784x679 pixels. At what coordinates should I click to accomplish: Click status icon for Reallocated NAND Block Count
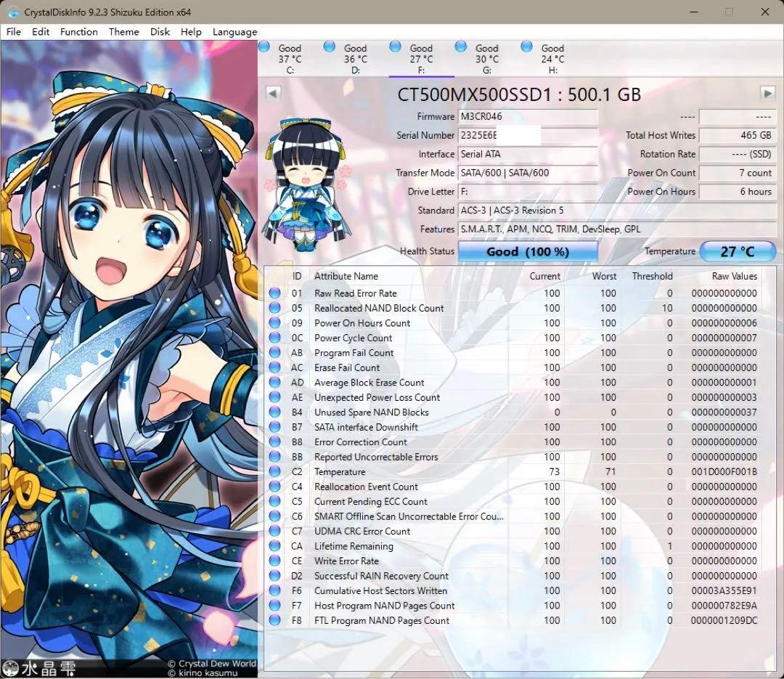274,308
